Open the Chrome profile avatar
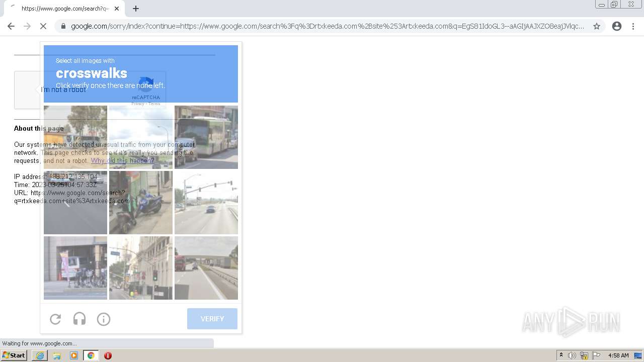644x362 pixels. [x=617, y=26]
